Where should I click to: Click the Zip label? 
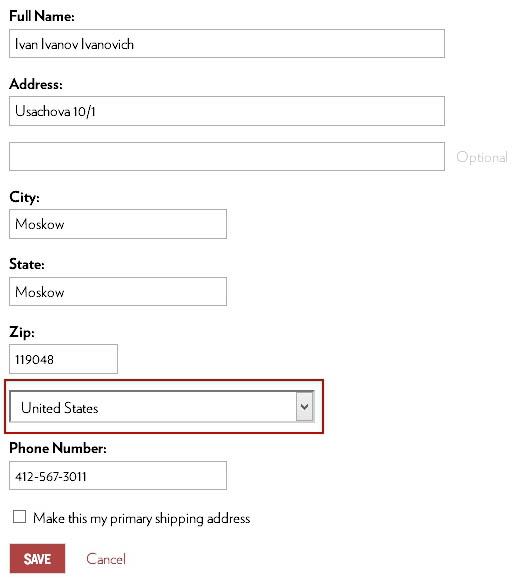click(22, 332)
